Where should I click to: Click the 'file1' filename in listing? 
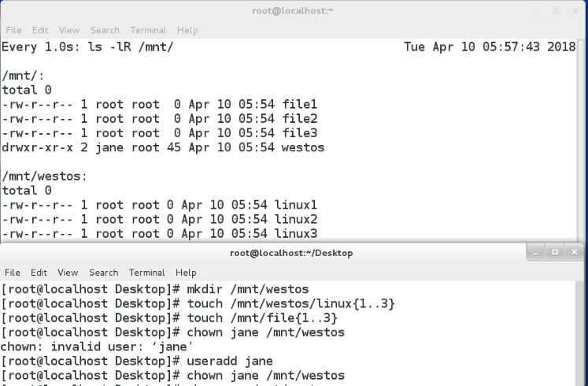tap(299, 104)
